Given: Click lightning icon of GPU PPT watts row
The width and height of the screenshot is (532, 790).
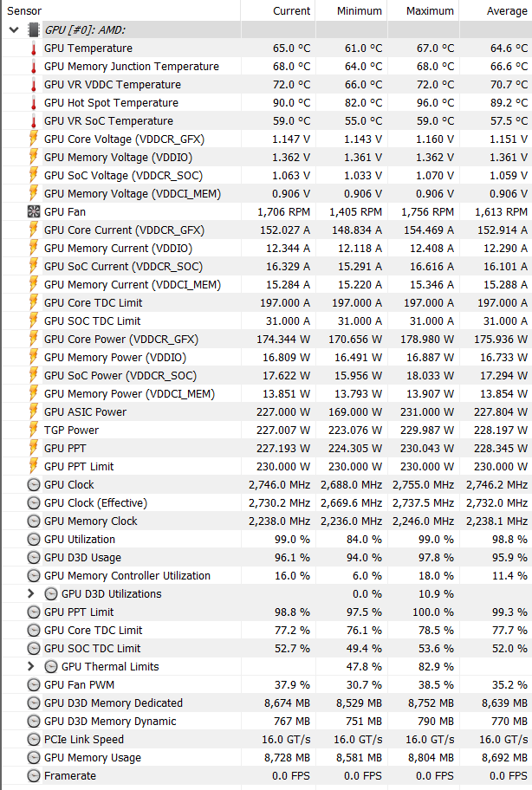Looking at the screenshot, I should 33,448.
